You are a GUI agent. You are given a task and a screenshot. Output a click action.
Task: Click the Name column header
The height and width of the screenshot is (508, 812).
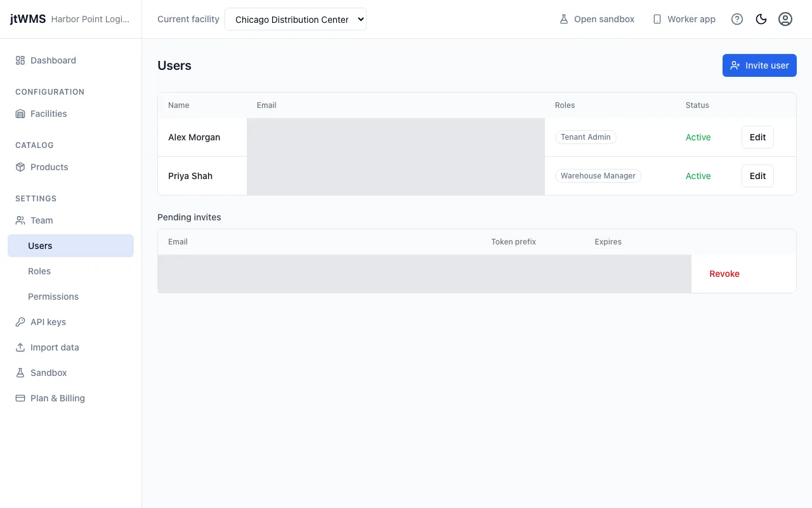(x=179, y=105)
